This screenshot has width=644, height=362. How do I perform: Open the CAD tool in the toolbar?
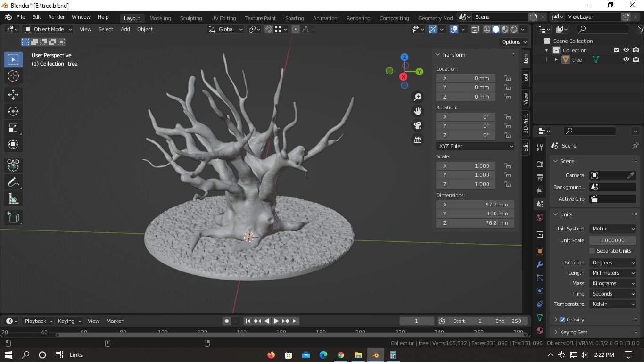point(13,165)
